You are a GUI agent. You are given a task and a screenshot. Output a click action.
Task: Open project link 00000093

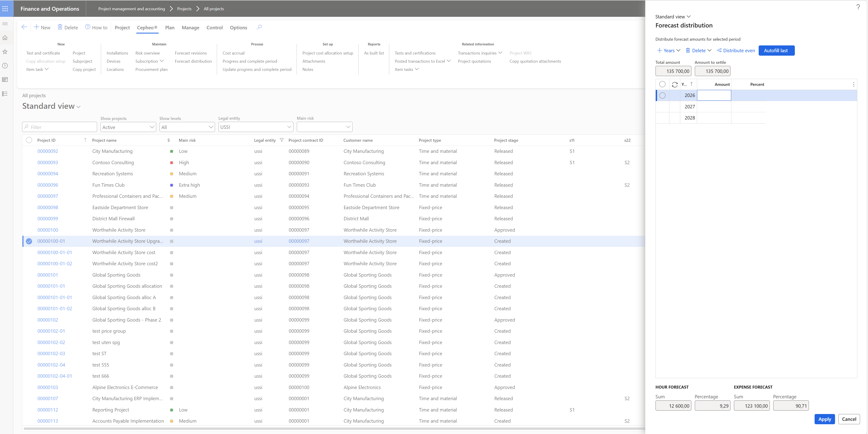[x=48, y=162]
